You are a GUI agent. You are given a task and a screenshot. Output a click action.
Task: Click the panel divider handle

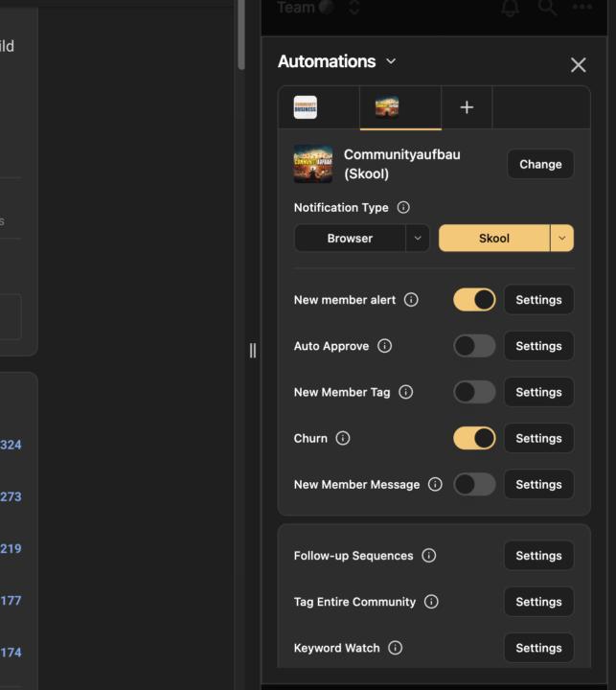coord(253,351)
